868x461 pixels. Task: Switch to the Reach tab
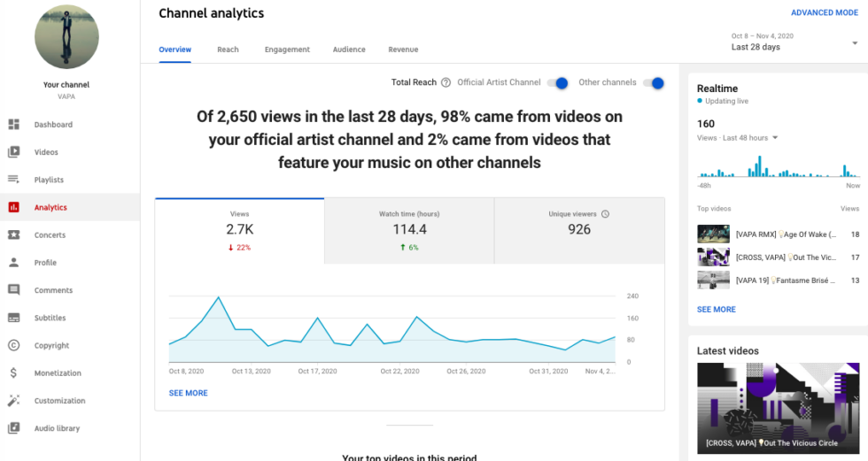click(x=228, y=50)
